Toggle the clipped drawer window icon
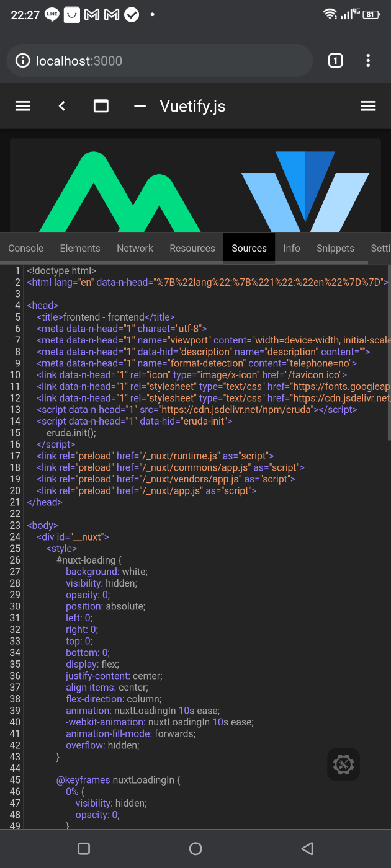Image resolution: width=391 pixels, height=868 pixels. pos(101,106)
